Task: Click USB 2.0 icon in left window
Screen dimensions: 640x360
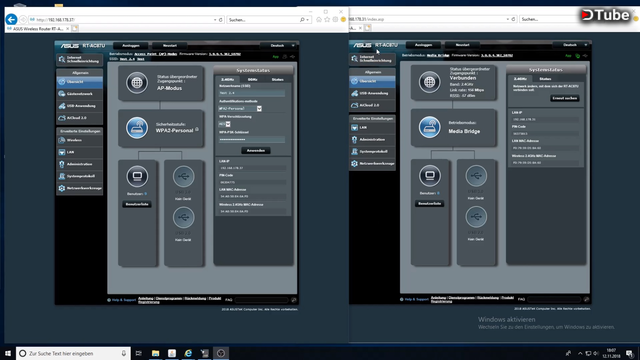Action: [x=183, y=217]
